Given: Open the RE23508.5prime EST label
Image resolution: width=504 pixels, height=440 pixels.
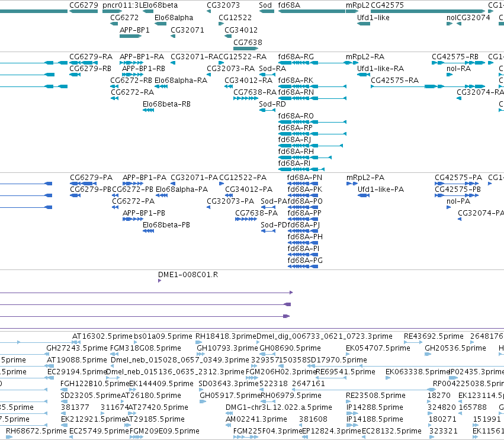Looking at the screenshot, I should tap(375, 396).
